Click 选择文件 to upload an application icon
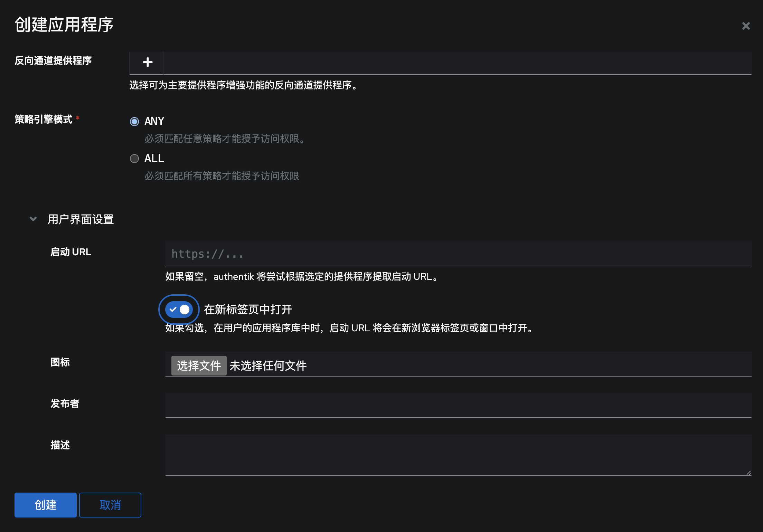The width and height of the screenshot is (763, 532). pyautogui.click(x=198, y=365)
